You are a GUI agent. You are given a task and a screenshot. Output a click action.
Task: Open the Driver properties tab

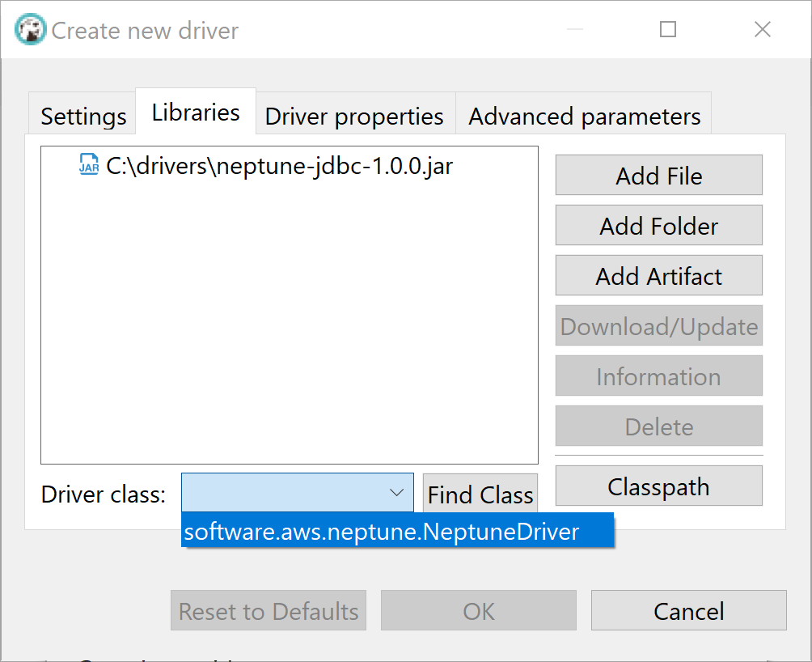(354, 116)
